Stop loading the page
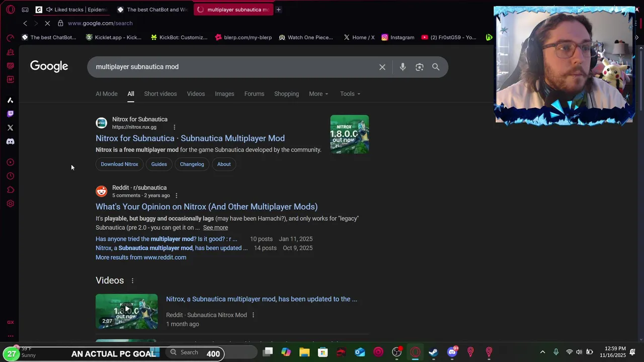Viewport: 644px width, 362px height. [x=47, y=23]
